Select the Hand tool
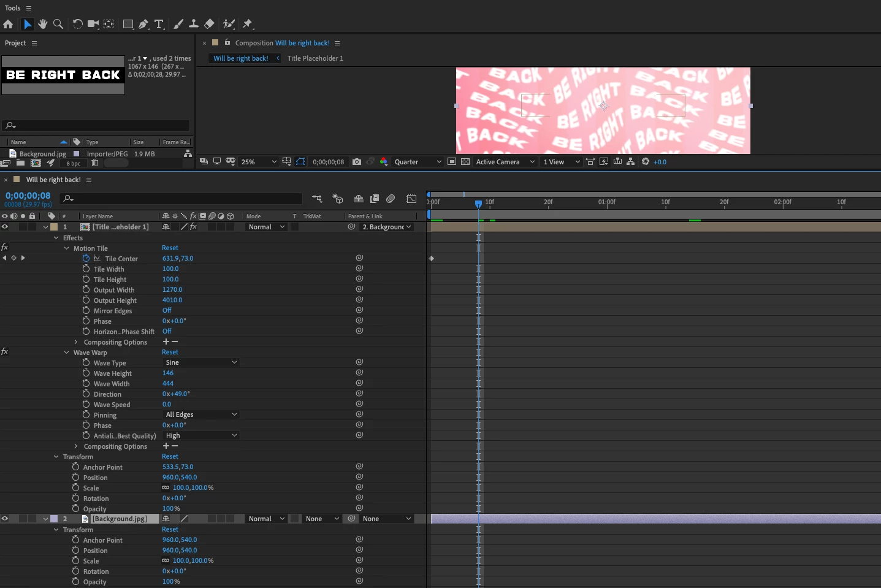The height and width of the screenshot is (588, 881). pos(42,24)
